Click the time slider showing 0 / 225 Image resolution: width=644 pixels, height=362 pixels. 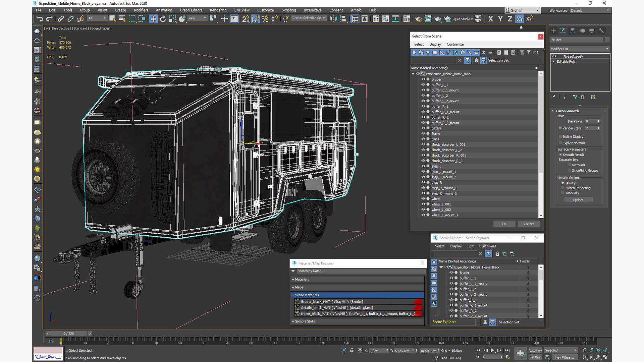click(x=69, y=334)
